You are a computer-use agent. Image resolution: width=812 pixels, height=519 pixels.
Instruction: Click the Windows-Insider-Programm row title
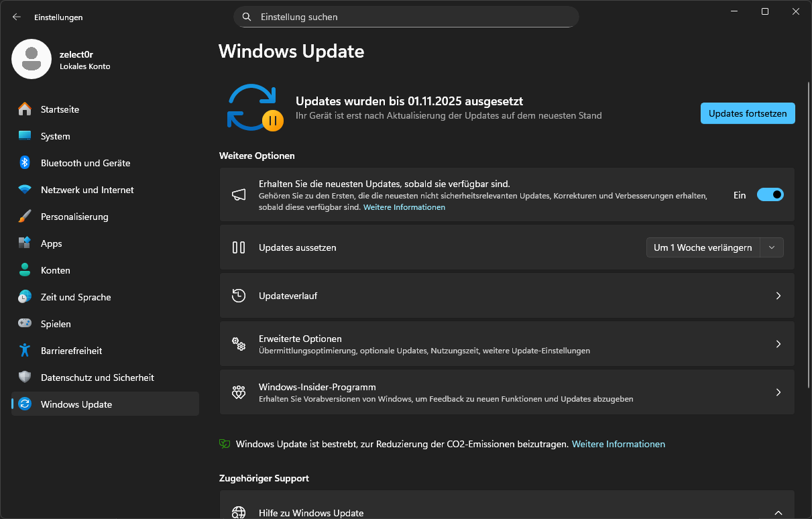click(317, 387)
